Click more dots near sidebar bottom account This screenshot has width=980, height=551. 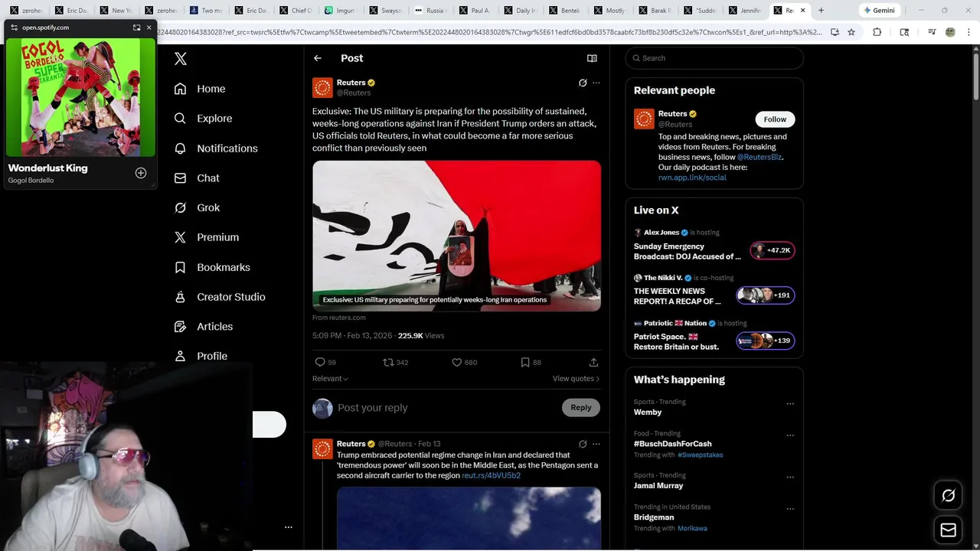tap(289, 527)
